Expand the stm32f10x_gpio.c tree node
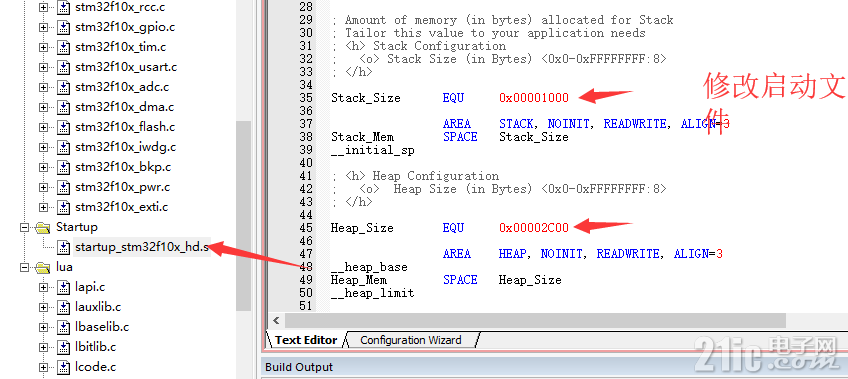Image resolution: width=848 pixels, height=379 pixels. [43, 28]
